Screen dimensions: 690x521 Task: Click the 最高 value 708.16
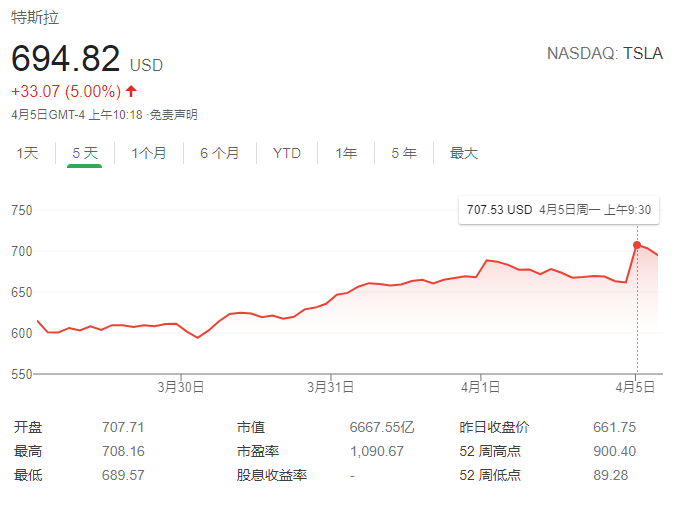pos(123,451)
